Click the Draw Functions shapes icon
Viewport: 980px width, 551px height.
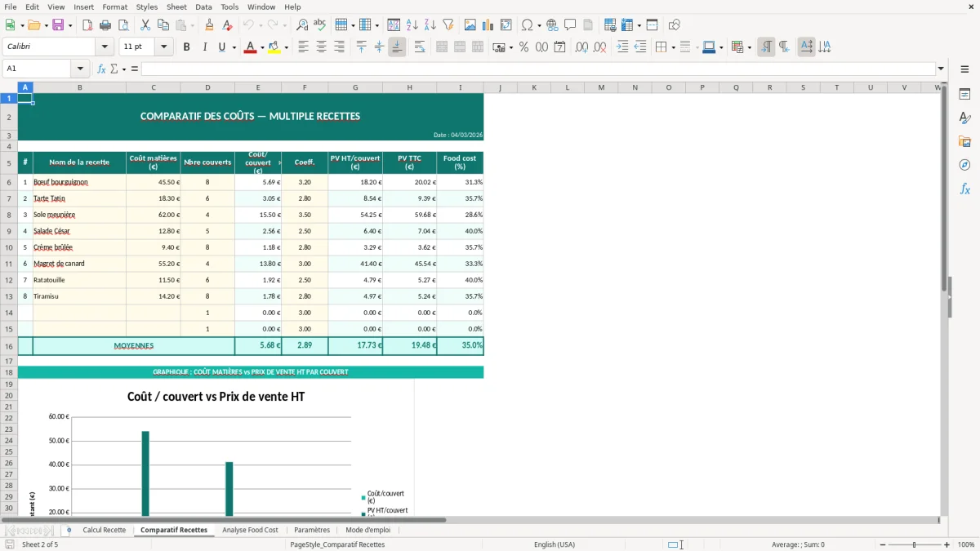(674, 25)
